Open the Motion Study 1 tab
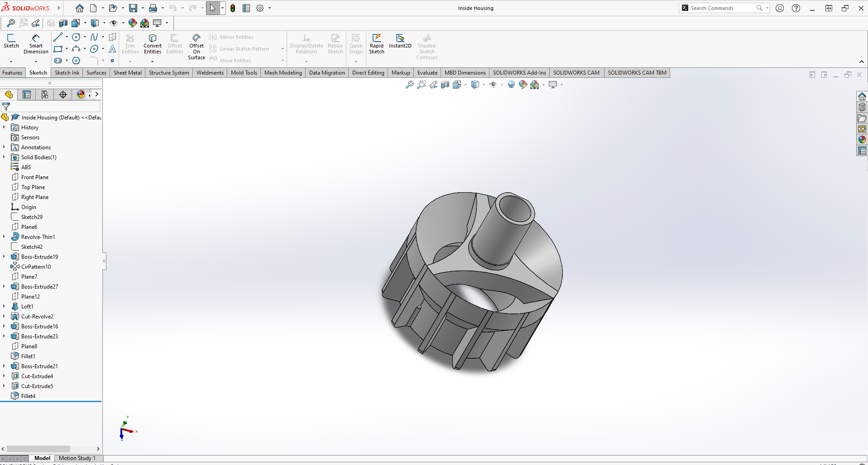The height and width of the screenshot is (465, 868). point(77,458)
